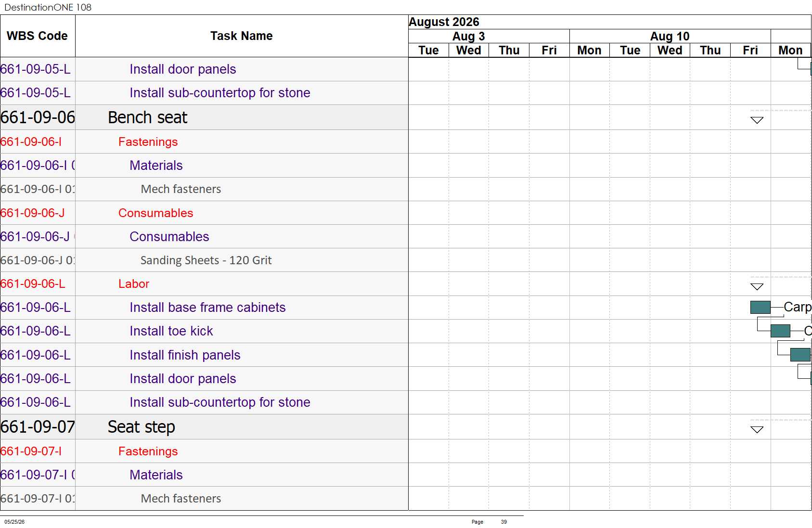This screenshot has height=528, width=812.
Task: Select 'Install toe kick' task name
Action: point(171,331)
